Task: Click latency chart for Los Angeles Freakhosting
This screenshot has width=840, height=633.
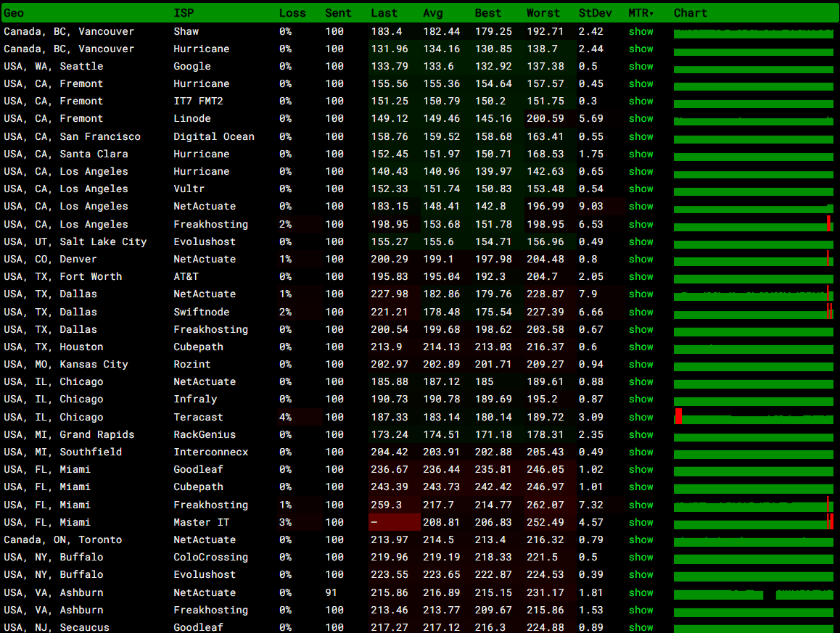Action: click(754, 224)
